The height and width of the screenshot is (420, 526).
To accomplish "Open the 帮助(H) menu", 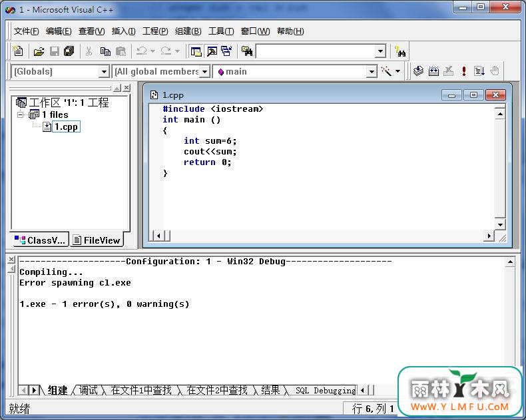I will [290, 31].
